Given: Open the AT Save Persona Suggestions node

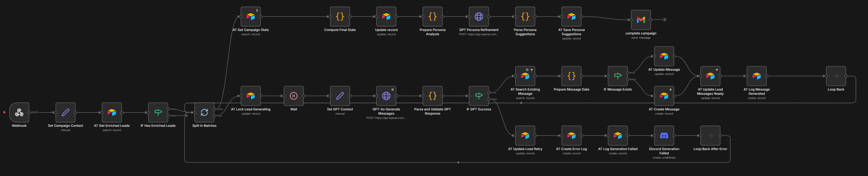Looking at the screenshot, I should (x=572, y=16).
